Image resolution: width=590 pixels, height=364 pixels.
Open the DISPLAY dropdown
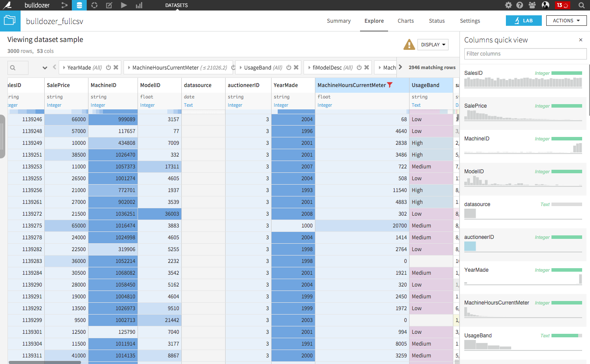tap(433, 45)
